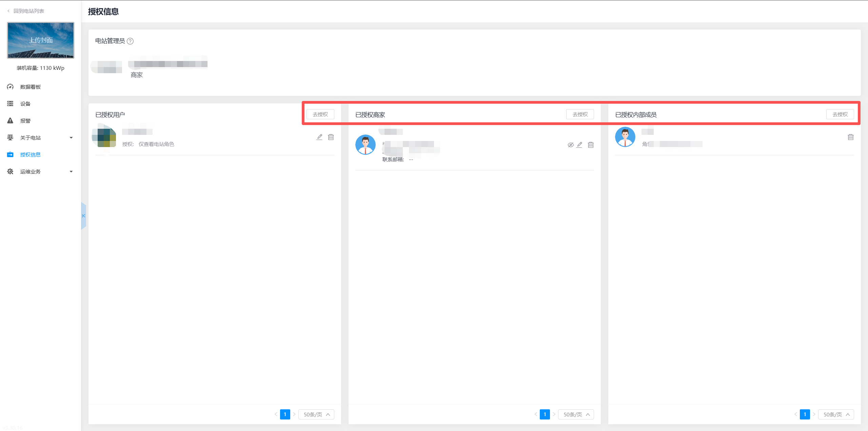Click 去授权 in 已授权内部成员 panel
The image size is (868, 431).
[x=840, y=114]
